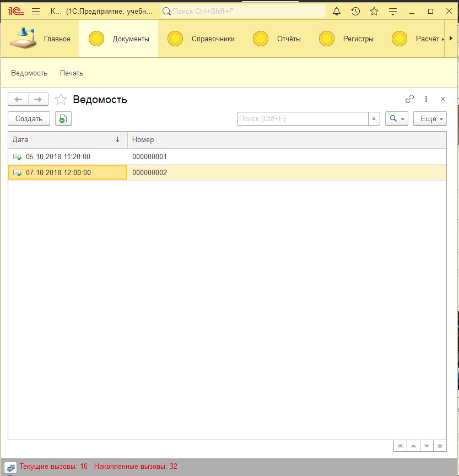459x476 pixels.
Task: Create new document by copying
Action: pyautogui.click(x=63, y=118)
